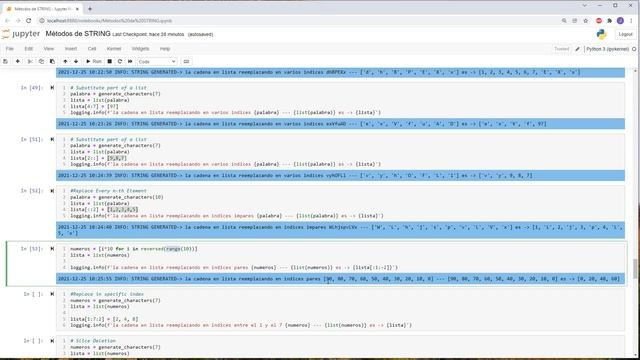Save and checkpoint the notebook
This screenshot has width=640, height=360.
click(x=5, y=61)
